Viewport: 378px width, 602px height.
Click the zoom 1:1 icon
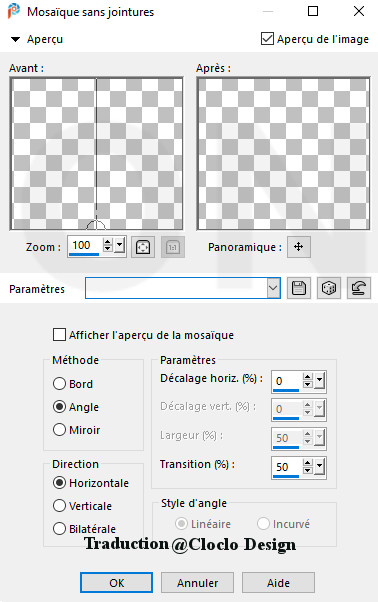[x=173, y=247]
